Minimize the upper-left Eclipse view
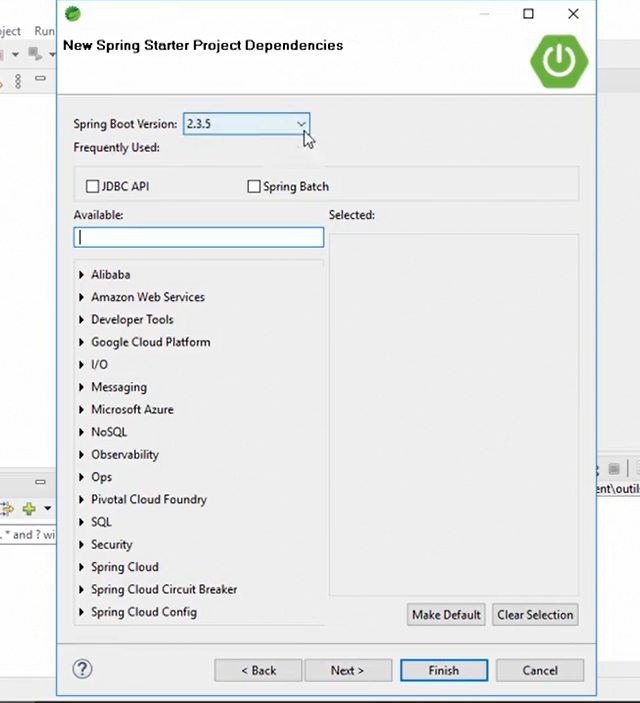 (x=40, y=78)
